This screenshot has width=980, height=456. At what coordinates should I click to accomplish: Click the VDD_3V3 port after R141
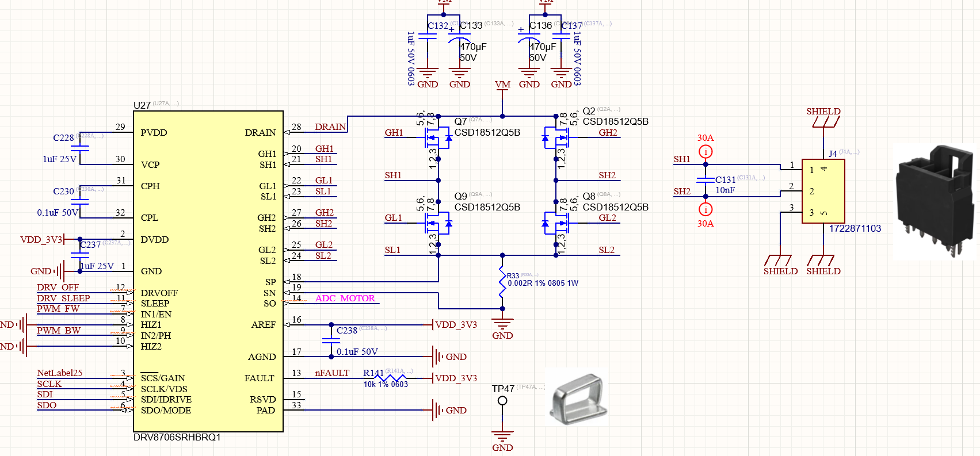click(454, 378)
